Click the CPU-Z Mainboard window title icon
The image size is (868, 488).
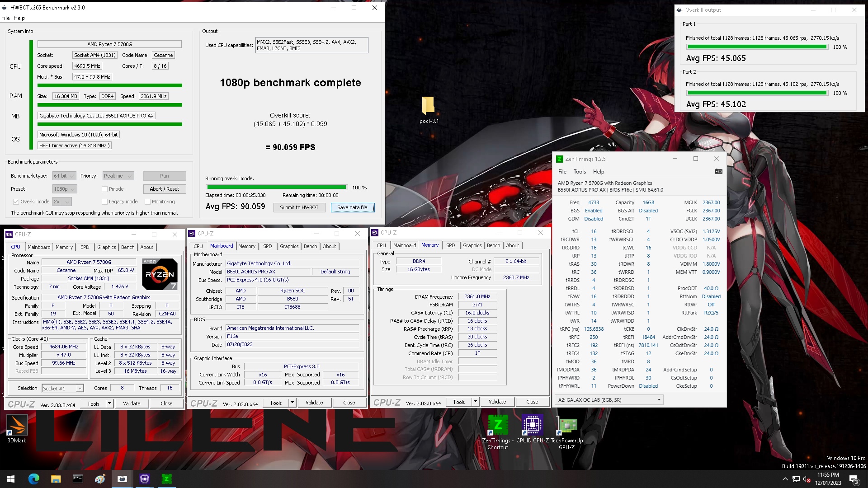[192, 234]
